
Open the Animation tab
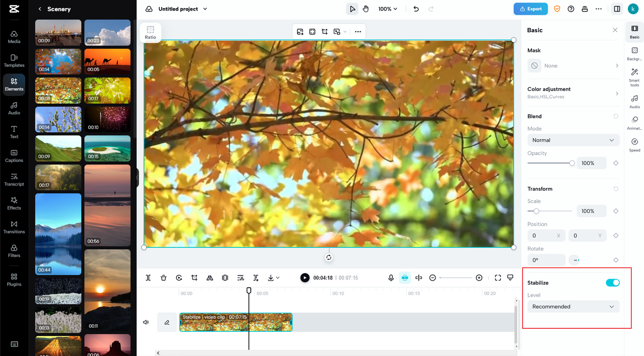634,123
